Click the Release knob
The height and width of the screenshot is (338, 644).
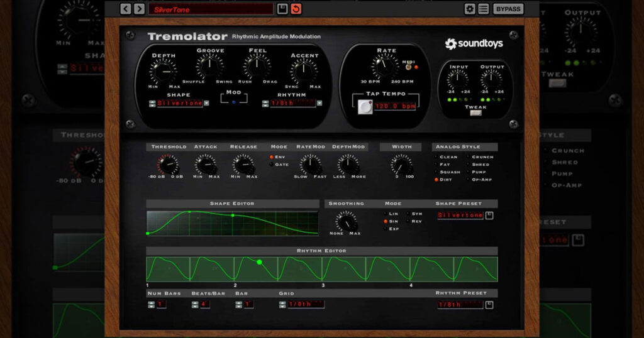click(x=243, y=165)
